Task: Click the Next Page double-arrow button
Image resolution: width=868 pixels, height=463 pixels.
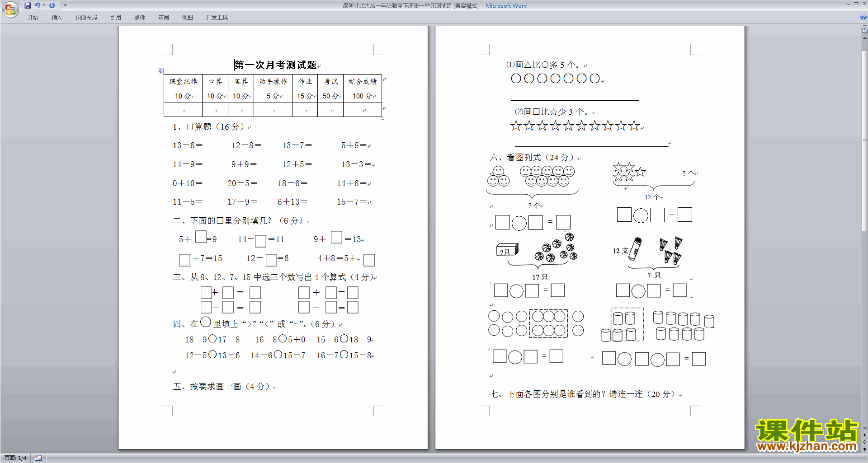Action: pyautogui.click(x=865, y=449)
